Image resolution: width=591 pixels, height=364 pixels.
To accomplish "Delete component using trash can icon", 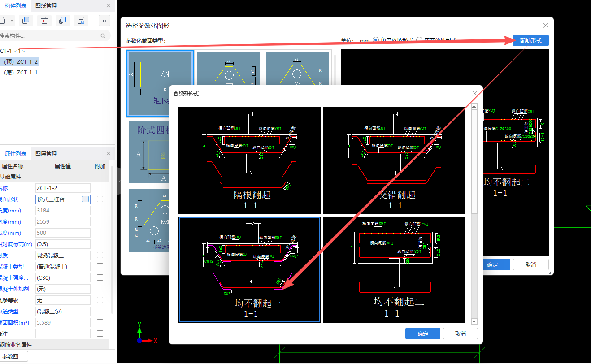I will click(44, 20).
